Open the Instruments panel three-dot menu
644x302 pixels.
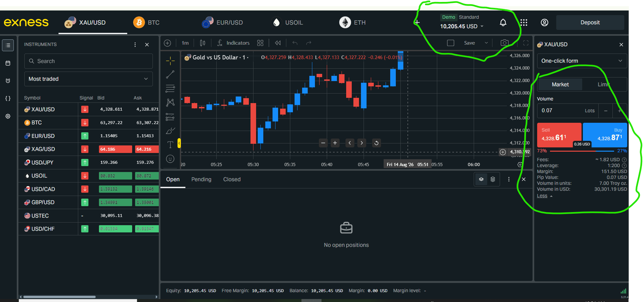point(135,45)
